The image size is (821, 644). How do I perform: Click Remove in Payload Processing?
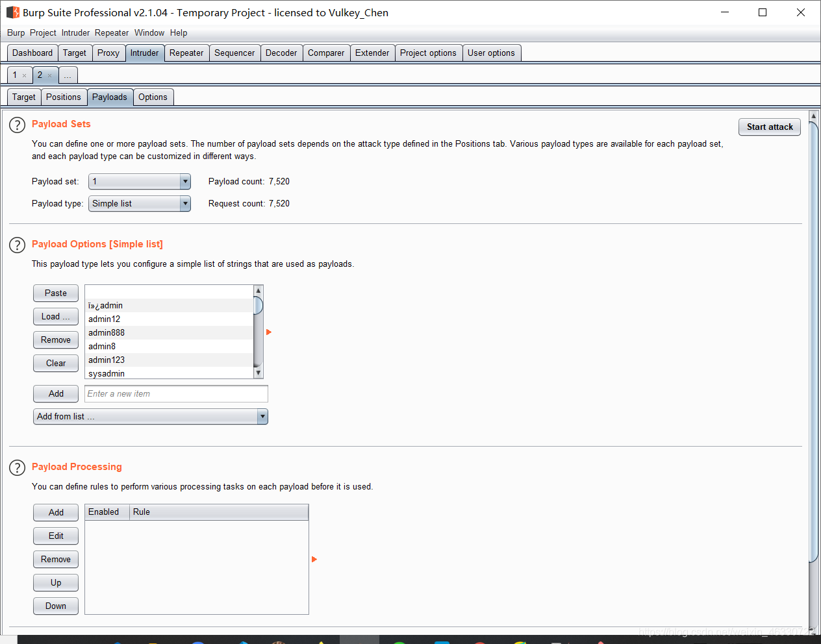click(x=56, y=560)
